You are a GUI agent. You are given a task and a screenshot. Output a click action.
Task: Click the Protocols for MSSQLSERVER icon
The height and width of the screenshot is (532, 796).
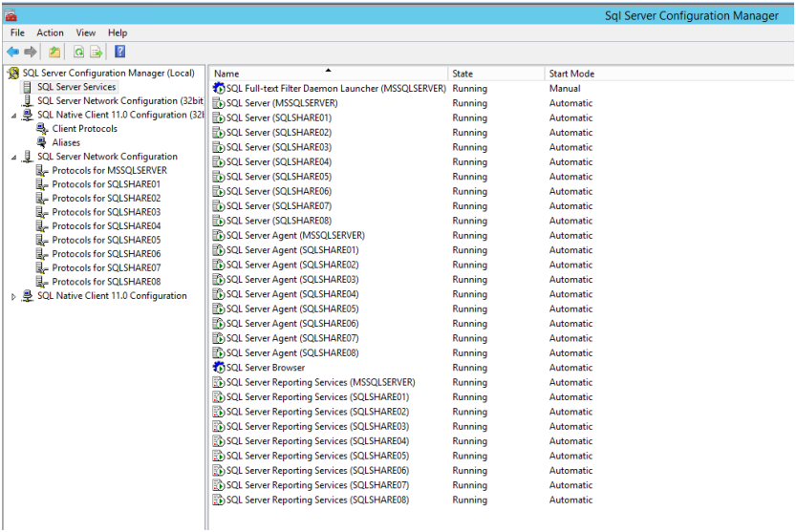[42, 171]
